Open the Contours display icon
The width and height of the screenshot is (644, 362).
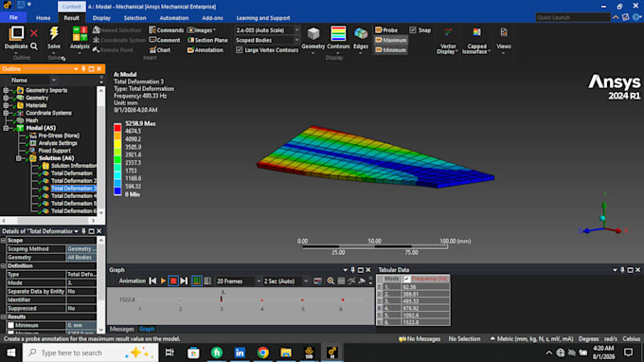pyautogui.click(x=338, y=34)
